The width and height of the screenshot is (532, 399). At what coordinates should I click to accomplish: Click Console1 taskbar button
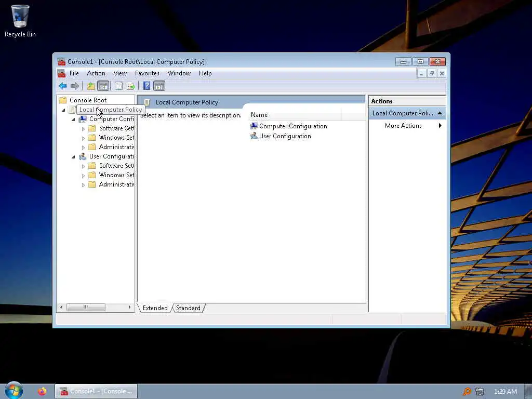(96, 392)
